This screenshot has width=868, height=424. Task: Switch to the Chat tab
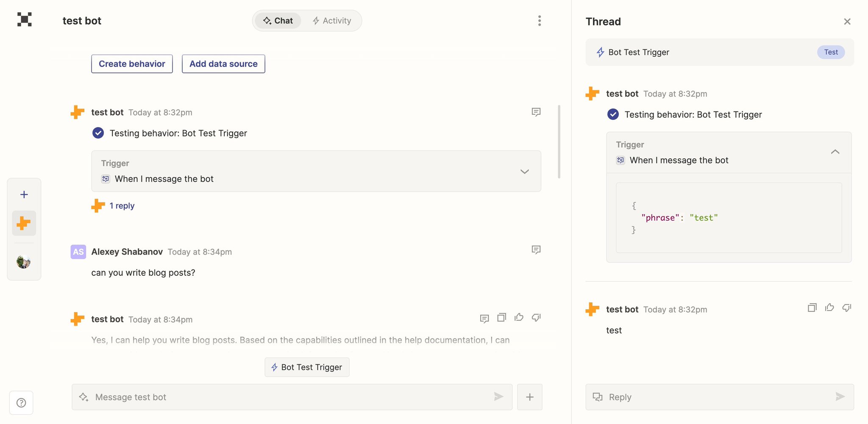coord(278,21)
